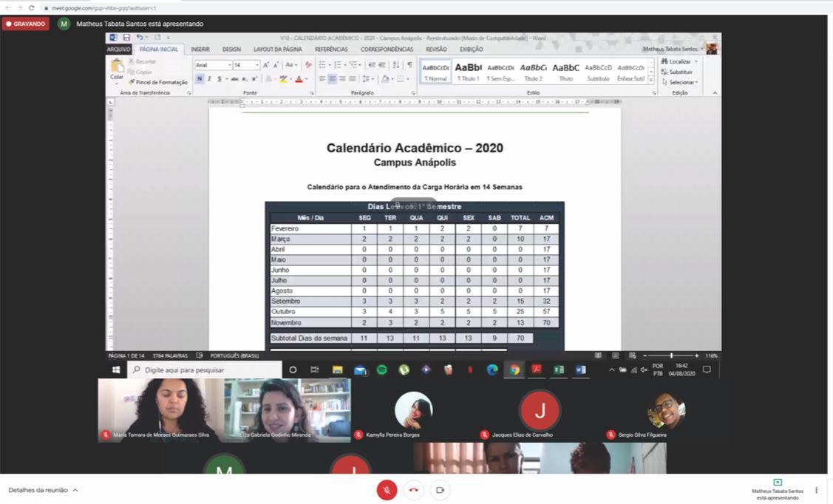Click Pincel de Formatação tool

(160, 82)
